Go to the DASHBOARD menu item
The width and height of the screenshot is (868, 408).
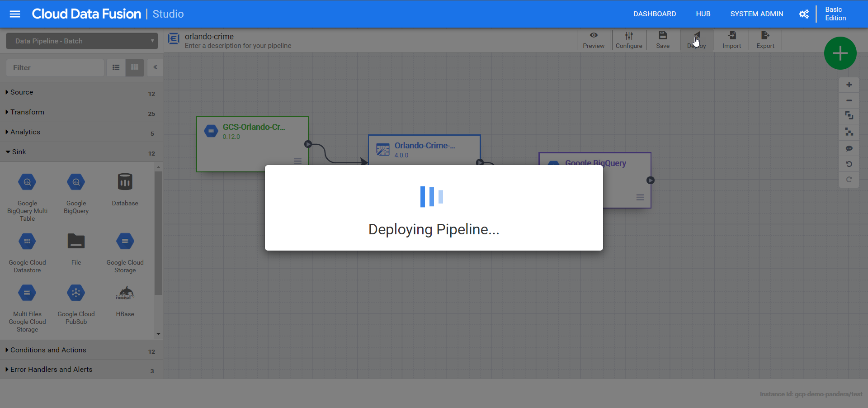654,14
